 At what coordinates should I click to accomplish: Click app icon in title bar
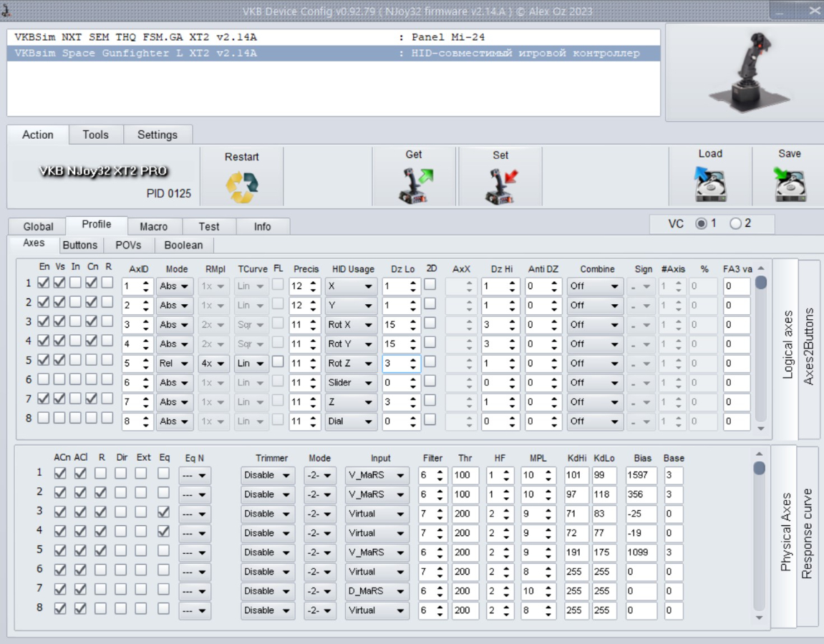click(x=6, y=9)
